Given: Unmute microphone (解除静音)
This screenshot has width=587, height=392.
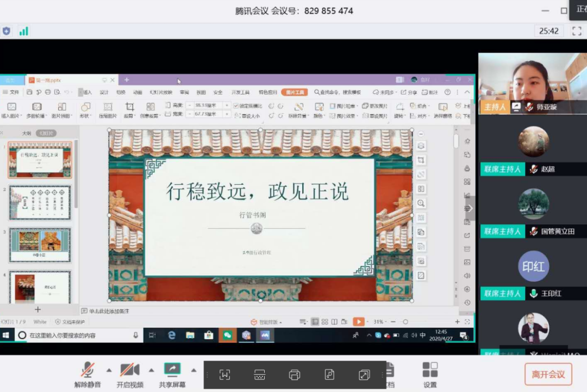Looking at the screenshot, I should click(88, 375).
